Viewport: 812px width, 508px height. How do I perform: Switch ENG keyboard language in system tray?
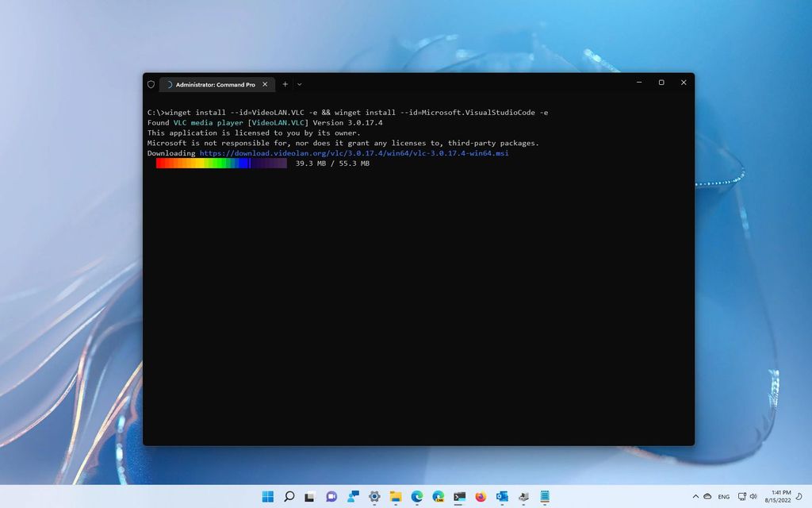[x=725, y=497]
